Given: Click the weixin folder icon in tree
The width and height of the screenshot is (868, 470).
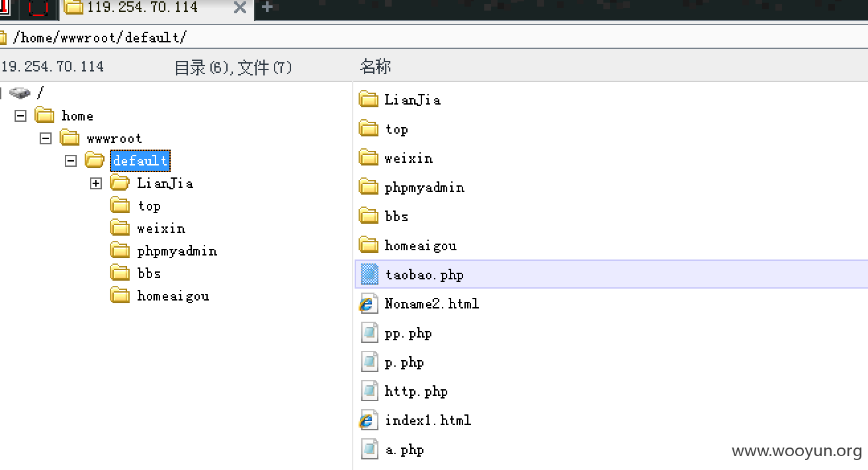Looking at the screenshot, I should (120, 228).
